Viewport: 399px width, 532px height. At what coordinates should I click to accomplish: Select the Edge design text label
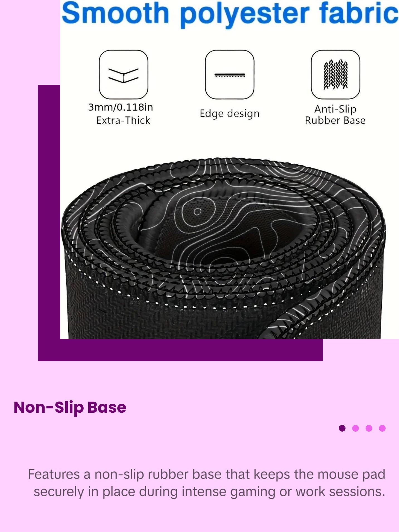click(230, 114)
